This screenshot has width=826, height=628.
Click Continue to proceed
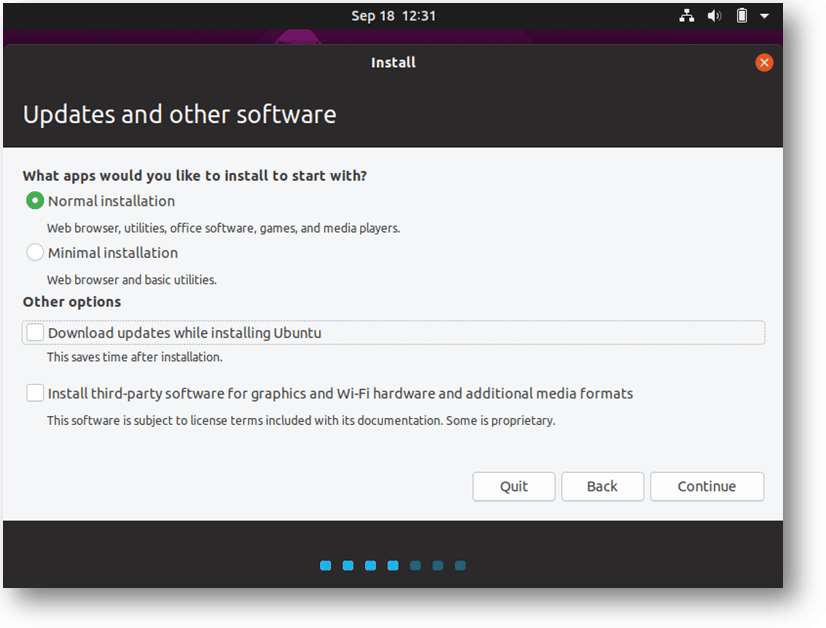point(707,486)
